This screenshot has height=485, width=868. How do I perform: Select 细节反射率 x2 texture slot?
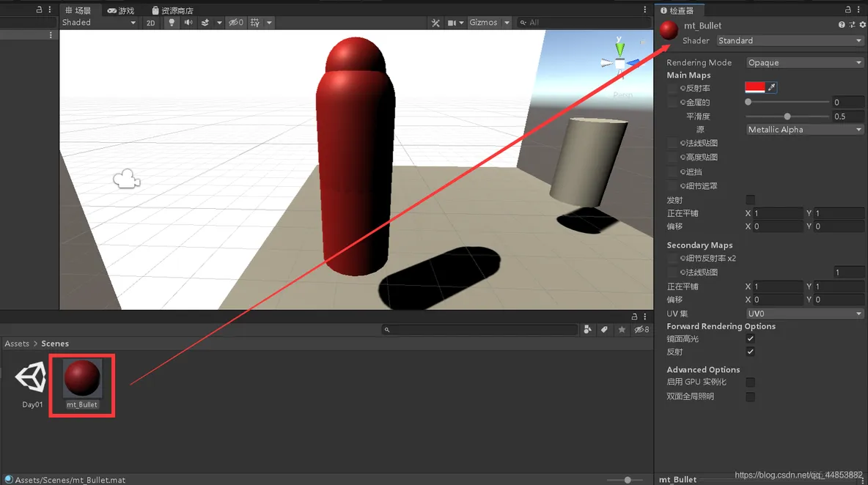672,259
